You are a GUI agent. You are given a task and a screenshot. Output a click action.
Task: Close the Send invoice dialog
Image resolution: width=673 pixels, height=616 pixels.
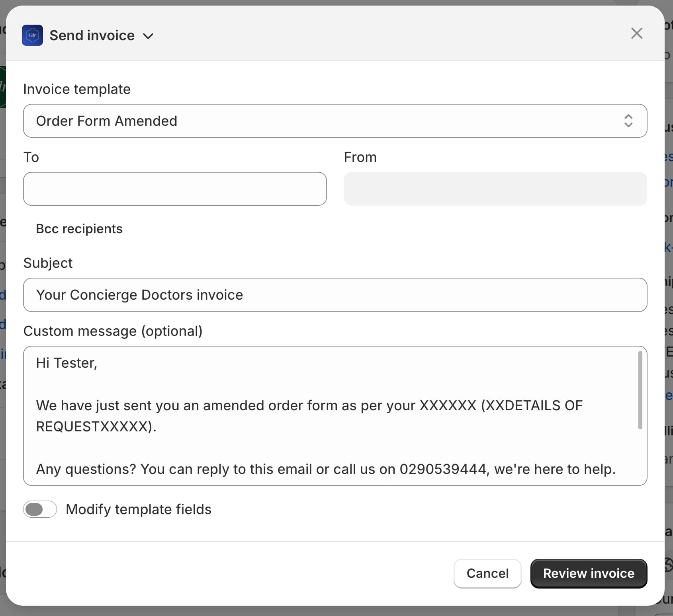(x=637, y=33)
